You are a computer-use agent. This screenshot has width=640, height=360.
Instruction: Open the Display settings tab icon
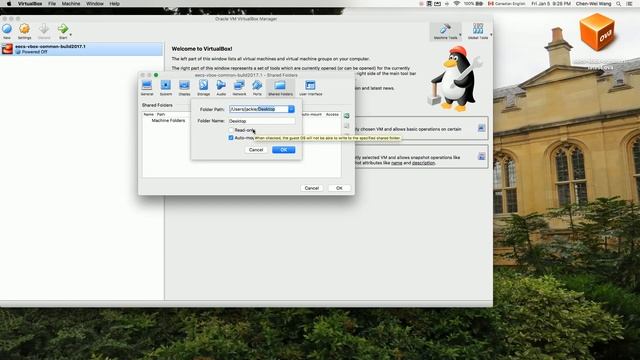pos(184,85)
